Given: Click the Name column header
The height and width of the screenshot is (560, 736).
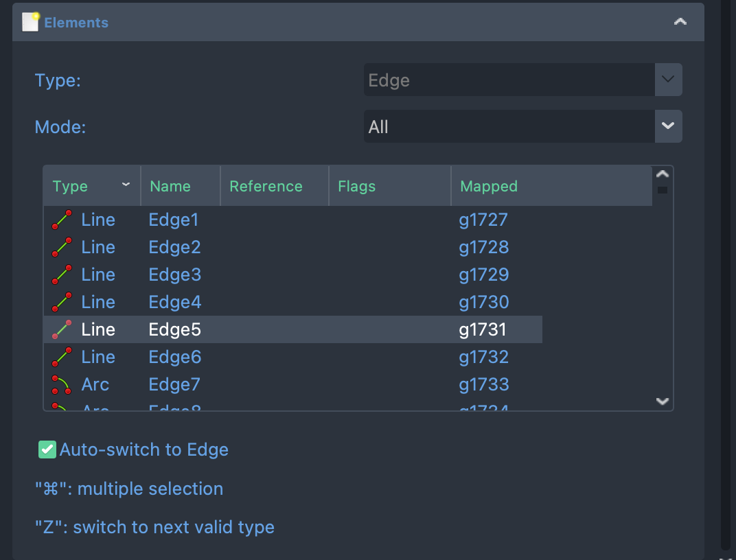Looking at the screenshot, I should (x=170, y=187).
